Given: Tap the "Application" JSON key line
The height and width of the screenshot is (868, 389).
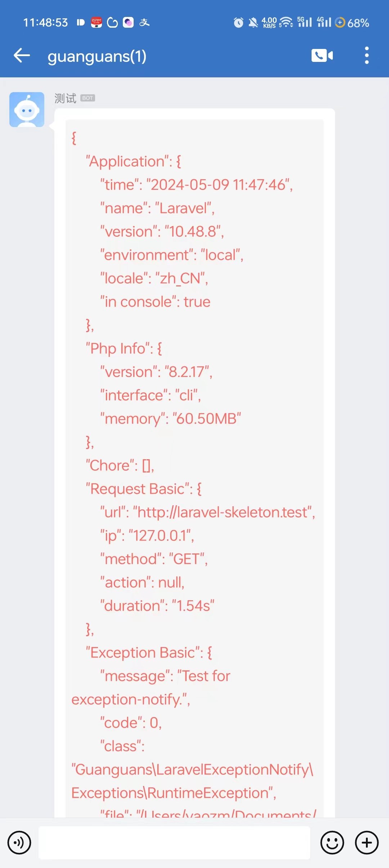Looking at the screenshot, I should pos(133,161).
